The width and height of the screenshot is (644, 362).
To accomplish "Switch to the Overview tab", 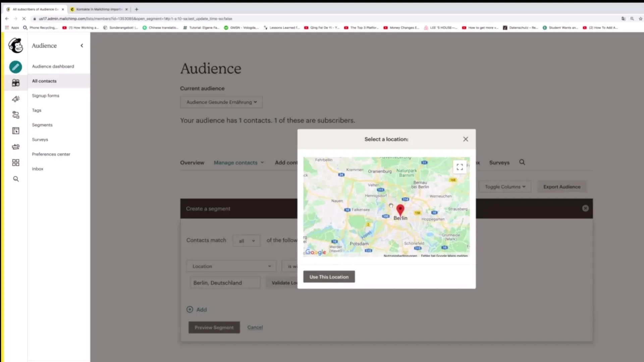I will point(192,163).
